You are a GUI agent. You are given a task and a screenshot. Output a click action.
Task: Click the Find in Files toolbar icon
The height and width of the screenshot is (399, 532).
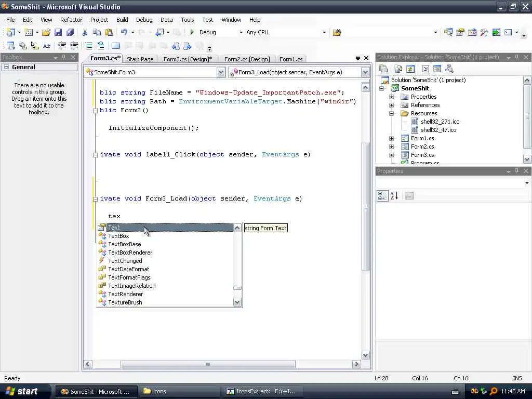pyautogui.click(x=337, y=32)
